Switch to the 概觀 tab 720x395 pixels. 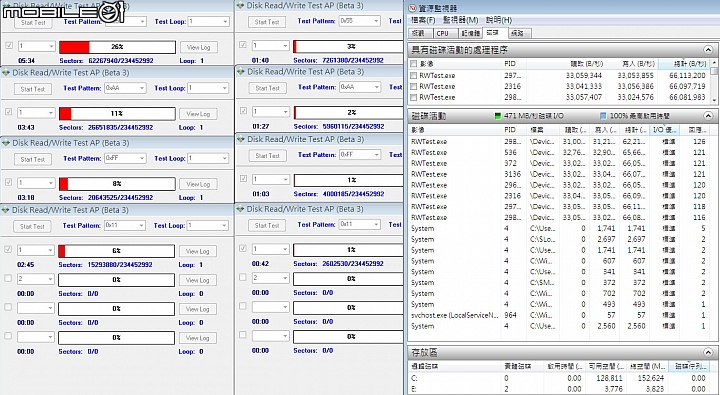[x=420, y=33]
